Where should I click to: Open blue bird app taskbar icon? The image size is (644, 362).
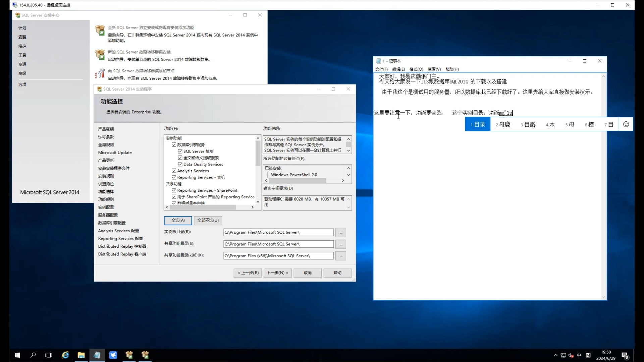click(x=113, y=355)
